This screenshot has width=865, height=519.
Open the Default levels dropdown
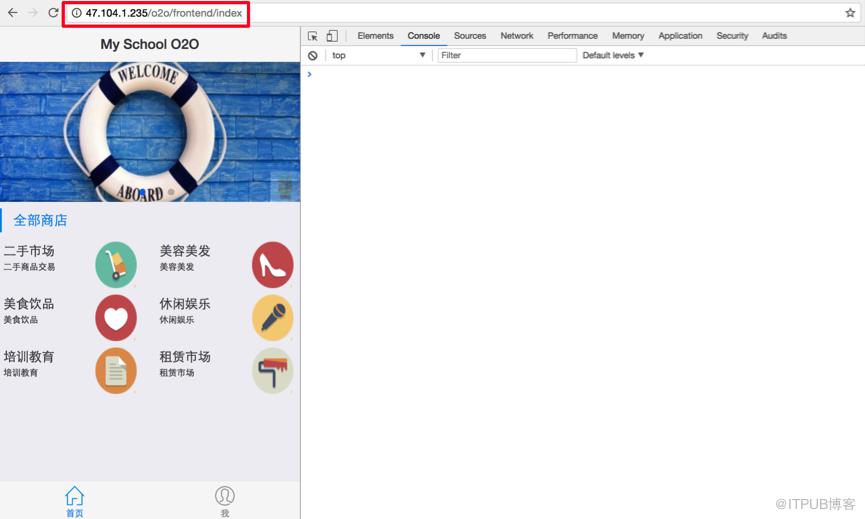(613, 55)
